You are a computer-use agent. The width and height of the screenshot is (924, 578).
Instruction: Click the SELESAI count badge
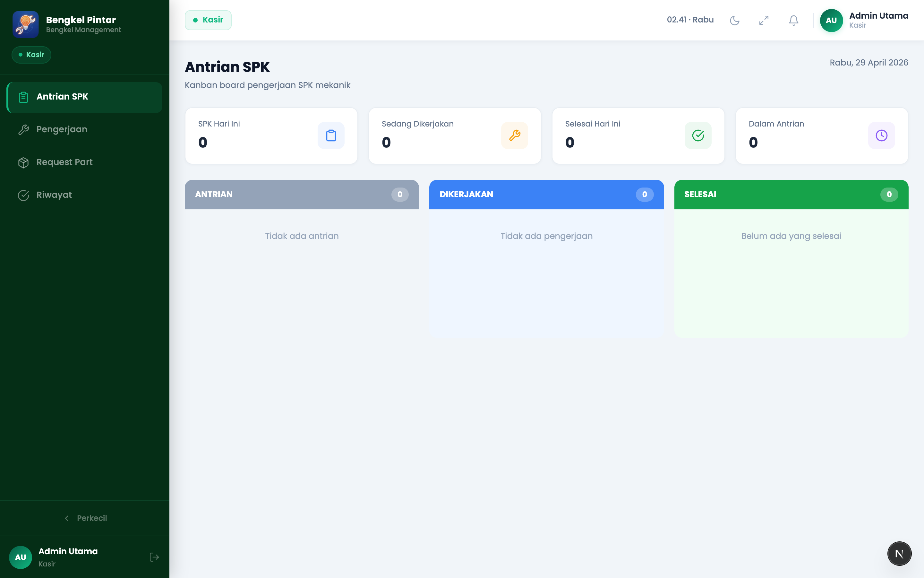tap(889, 194)
